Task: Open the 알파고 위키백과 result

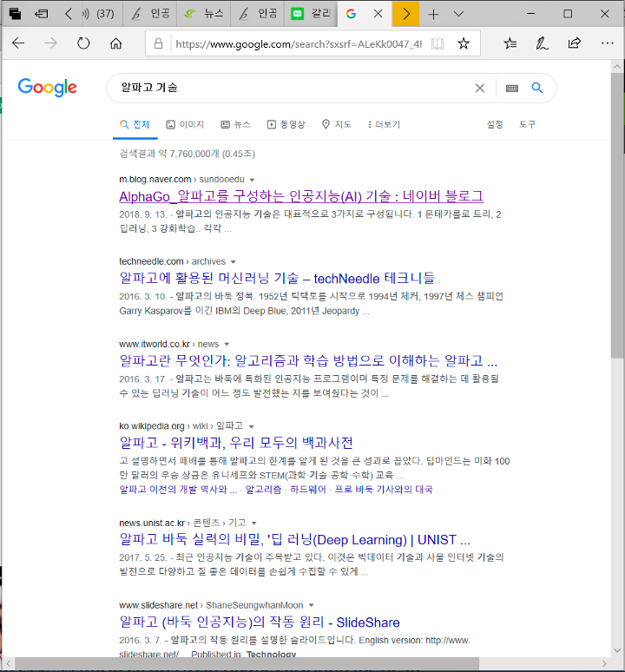Action: (236, 442)
